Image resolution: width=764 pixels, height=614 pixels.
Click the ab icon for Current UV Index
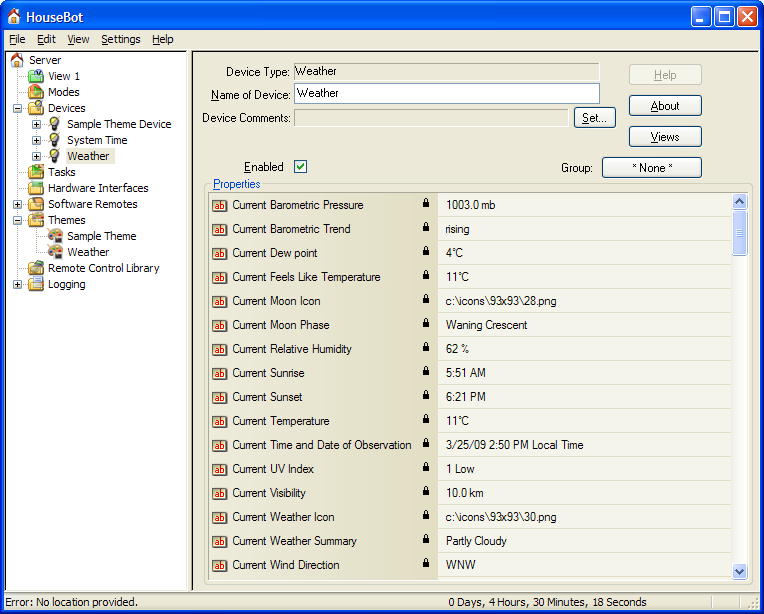[220, 470]
